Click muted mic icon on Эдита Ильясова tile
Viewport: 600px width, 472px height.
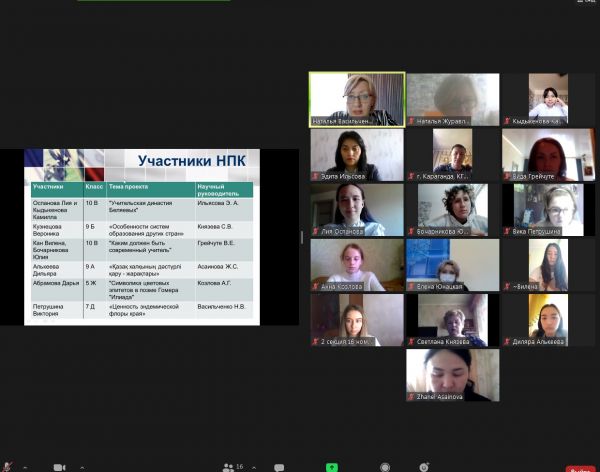(x=315, y=177)
